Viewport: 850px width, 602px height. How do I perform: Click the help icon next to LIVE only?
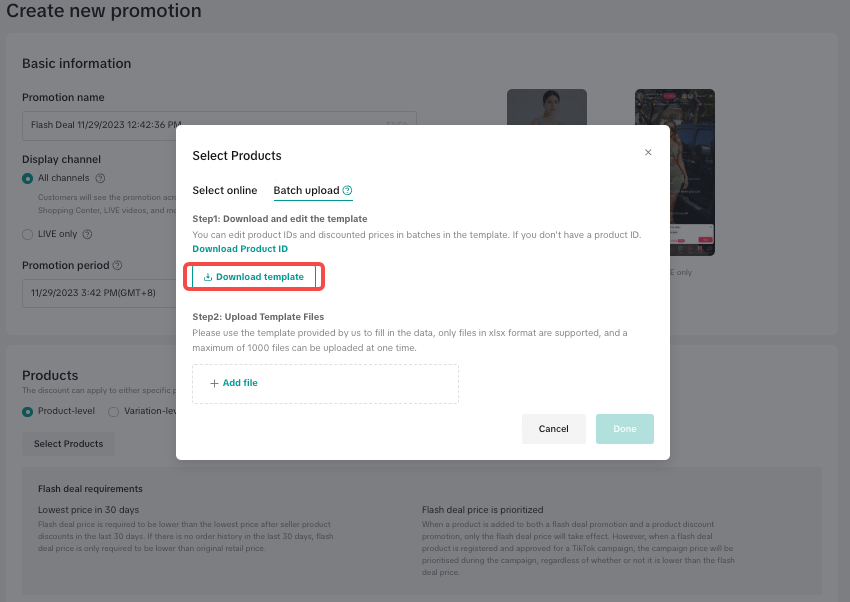87,234
